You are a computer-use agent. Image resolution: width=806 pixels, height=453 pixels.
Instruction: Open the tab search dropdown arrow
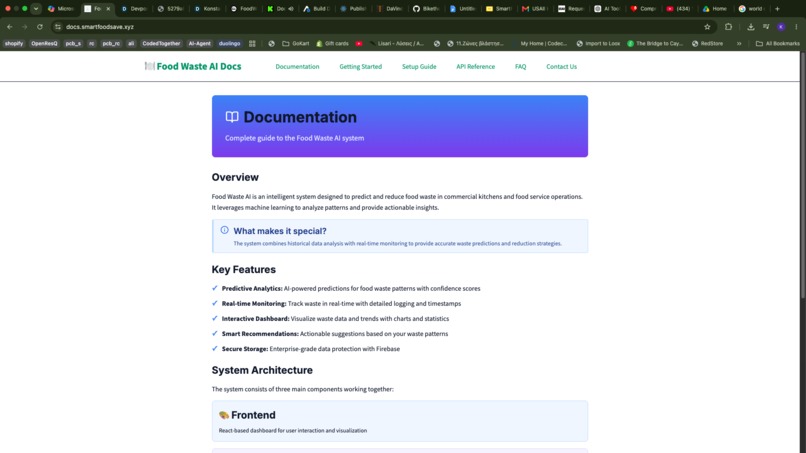click(x=35, y=9)
